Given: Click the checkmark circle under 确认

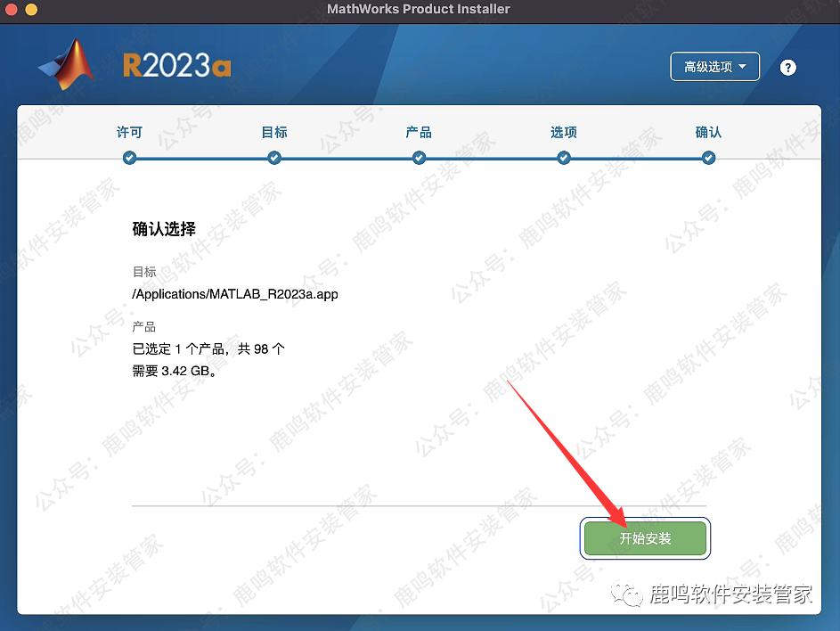Looking at the screenshot, I should 708,158.
